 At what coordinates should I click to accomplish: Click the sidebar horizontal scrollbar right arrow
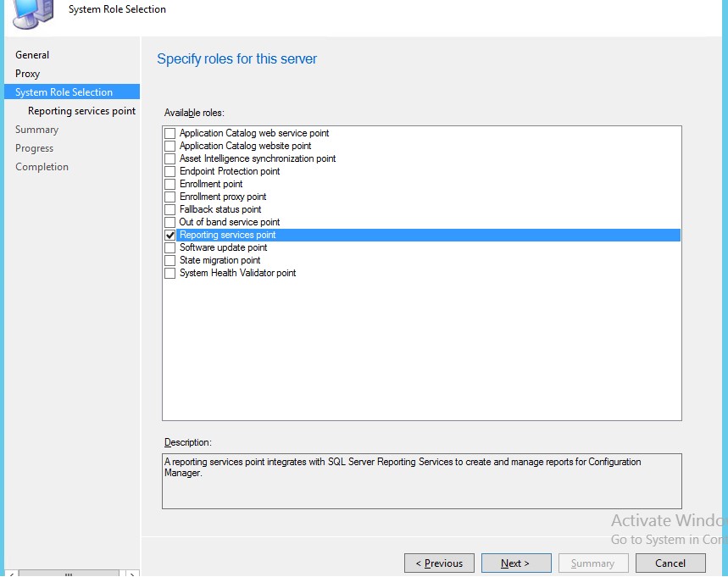131,573
